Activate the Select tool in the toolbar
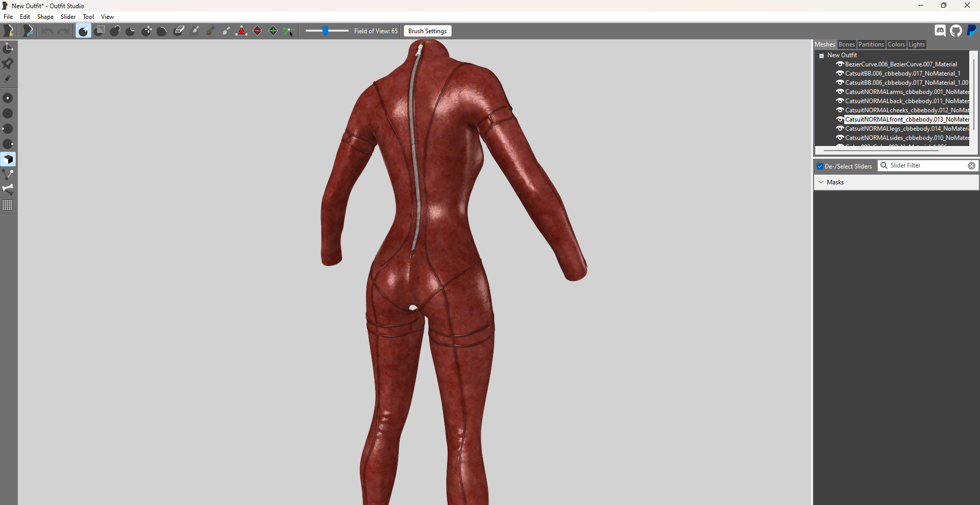Screen dimensions: 980x505 (x=83, y=31)
